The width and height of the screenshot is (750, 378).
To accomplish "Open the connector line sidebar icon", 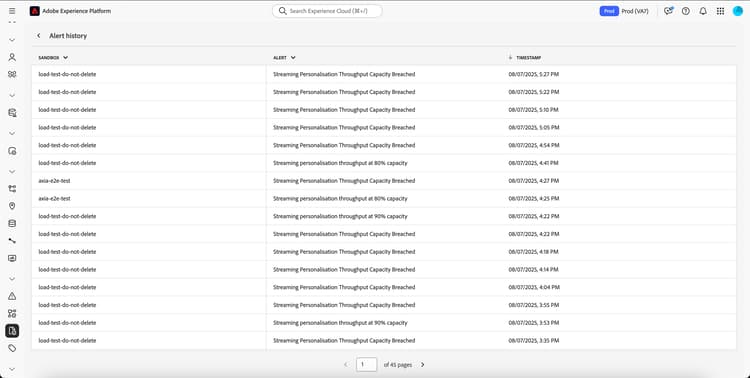I will click(x=12, y=241).
